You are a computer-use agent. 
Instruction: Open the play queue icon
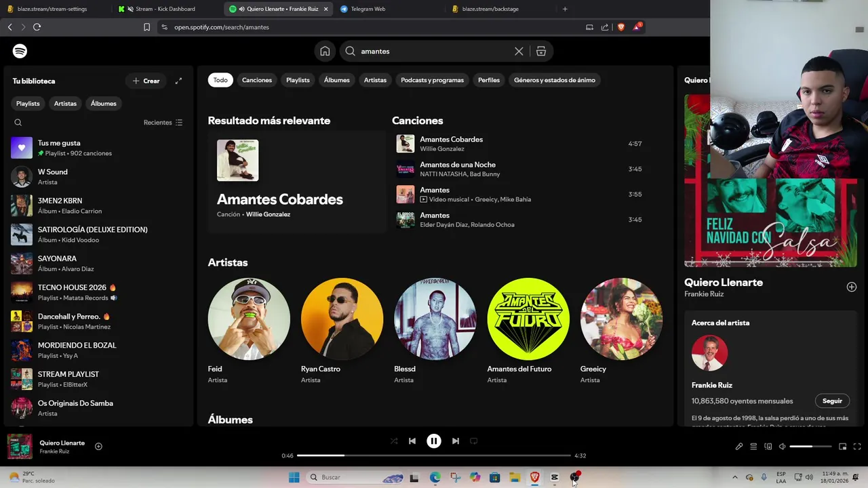click(x=753, y=447)
